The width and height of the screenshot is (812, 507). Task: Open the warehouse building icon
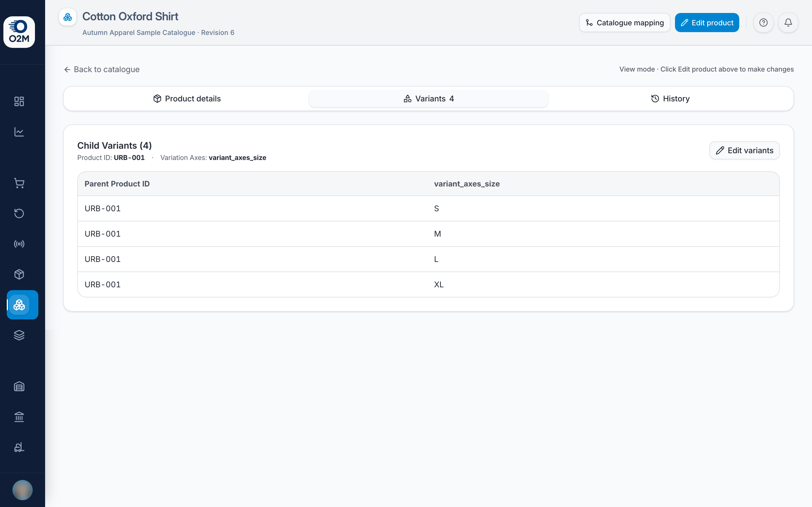click(x=19, y=387)
